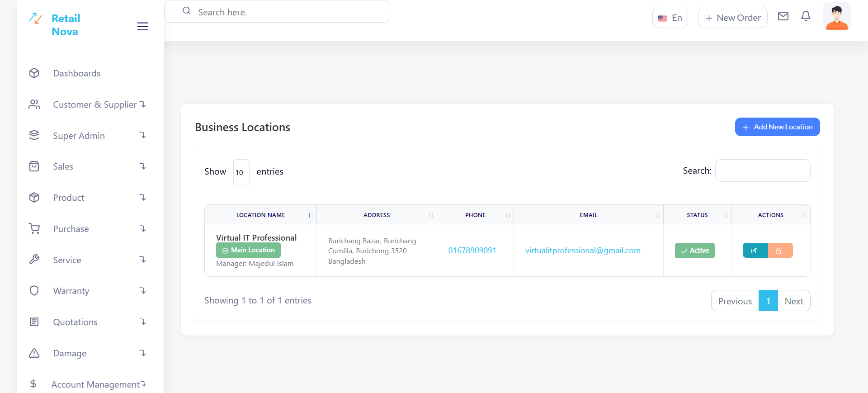The image size is (868, 393).
Task: Click the edit location icon button
Action: (755, 251)
